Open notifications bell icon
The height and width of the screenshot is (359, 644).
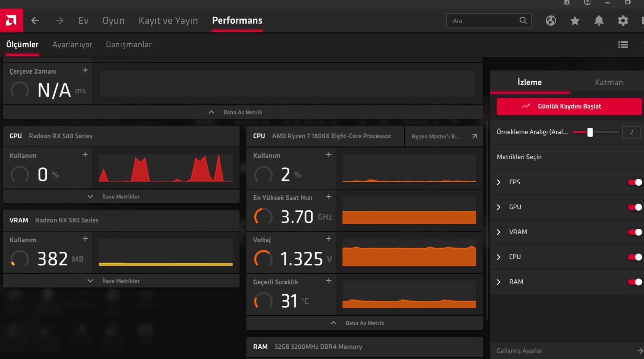point(599,21)
